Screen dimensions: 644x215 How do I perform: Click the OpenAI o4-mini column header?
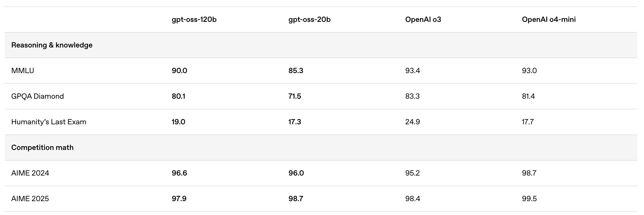tap(549, 19)
